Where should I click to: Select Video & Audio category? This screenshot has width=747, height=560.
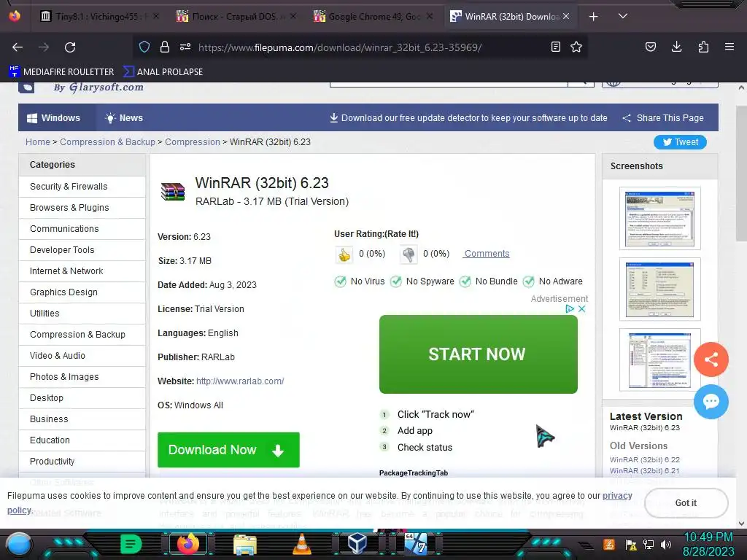tap(82, 356)
